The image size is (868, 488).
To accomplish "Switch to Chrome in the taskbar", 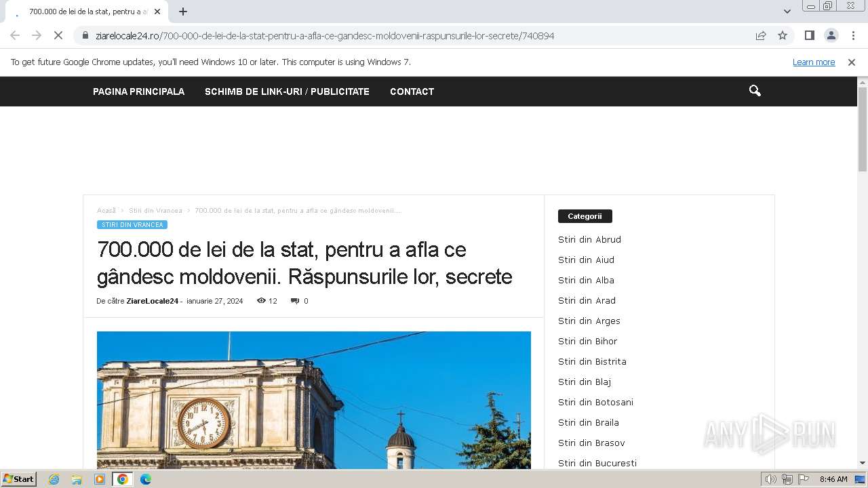I will click(x=123, y=479).
